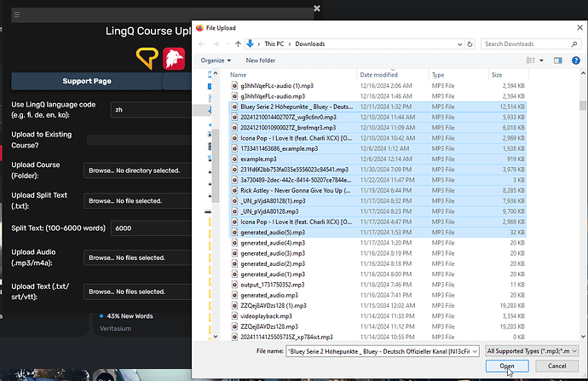The height and width of the screenshot is (381, 588).
Task: Browse for audio mp3/m4a files
Action: click(x=137, y=258)
